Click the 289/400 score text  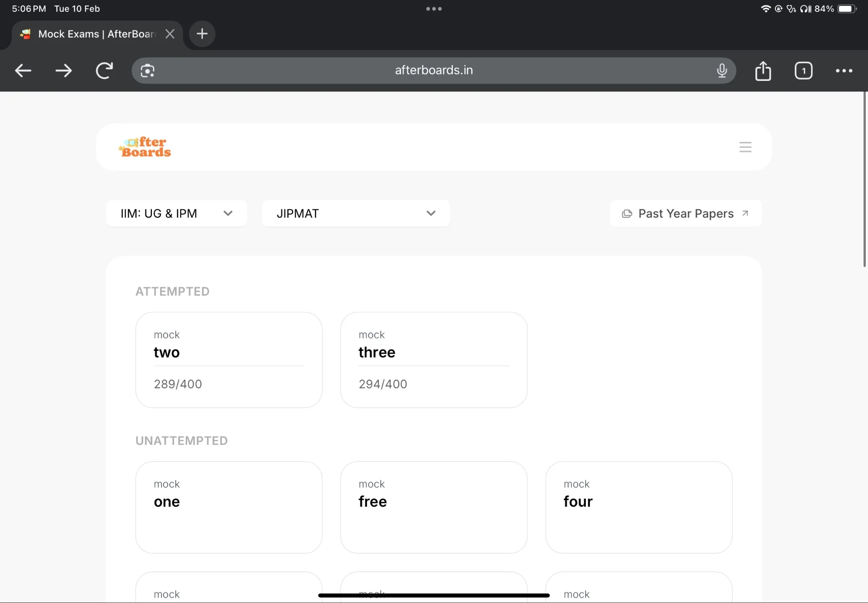tap(178, 384)
